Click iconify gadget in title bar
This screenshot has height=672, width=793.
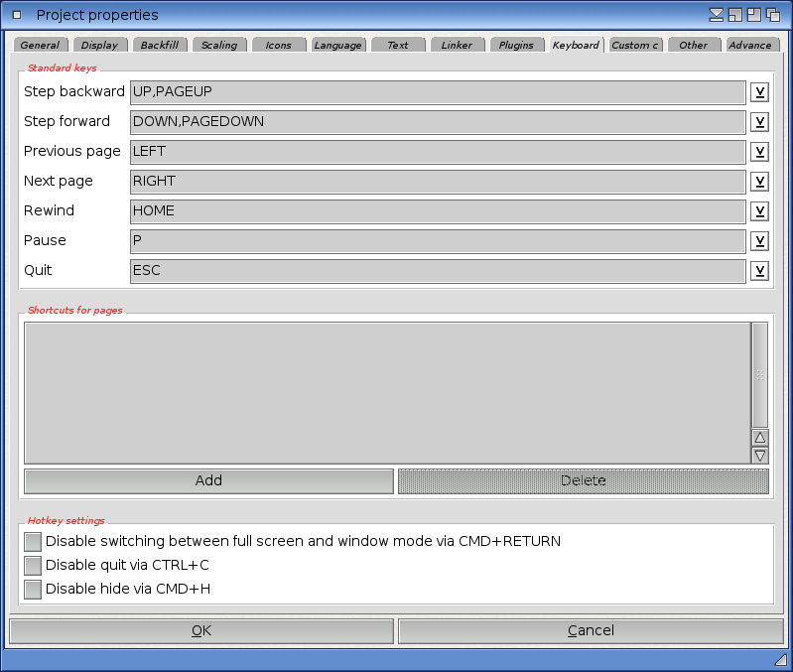717,15
